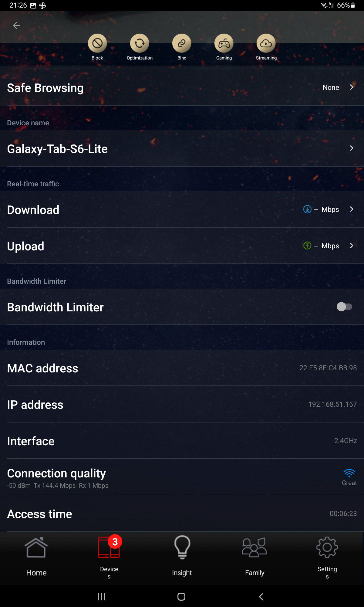Toggle the Bandwidth Limiter switch
The height and width of the screenshot is (607, 364).
[x=344, y=307]
